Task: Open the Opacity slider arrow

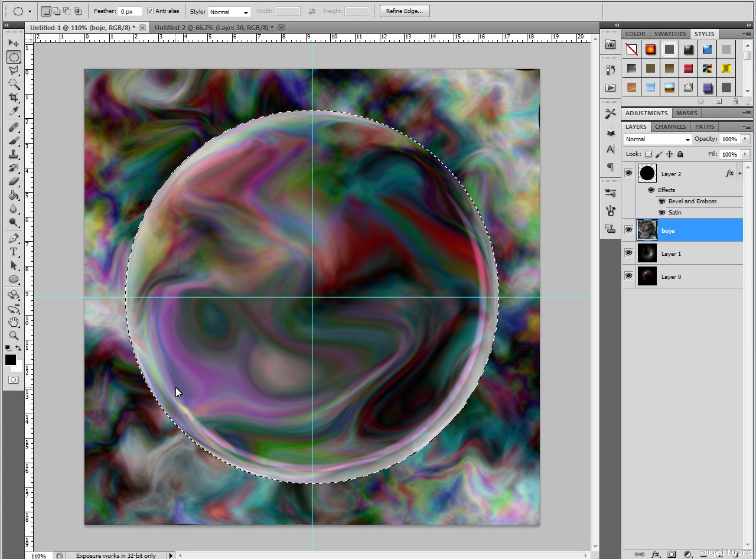Action: [x=745, y=139]
